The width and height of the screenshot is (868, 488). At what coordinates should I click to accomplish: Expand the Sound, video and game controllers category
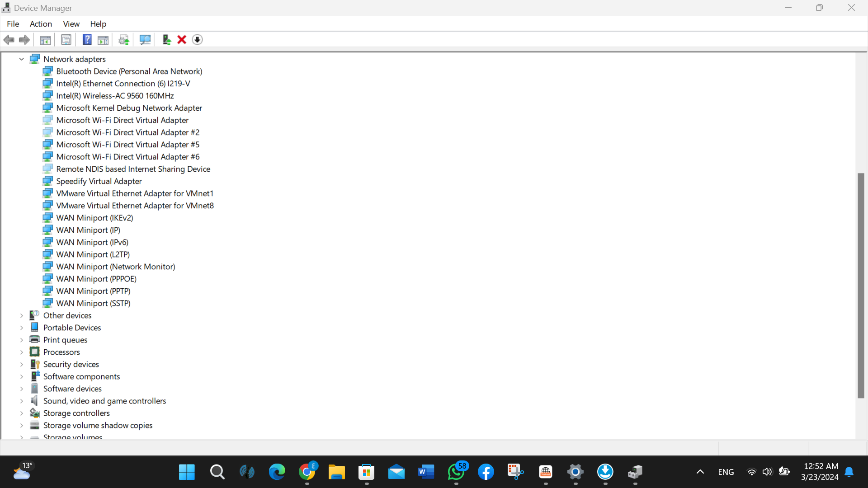[x=21, y=401]
